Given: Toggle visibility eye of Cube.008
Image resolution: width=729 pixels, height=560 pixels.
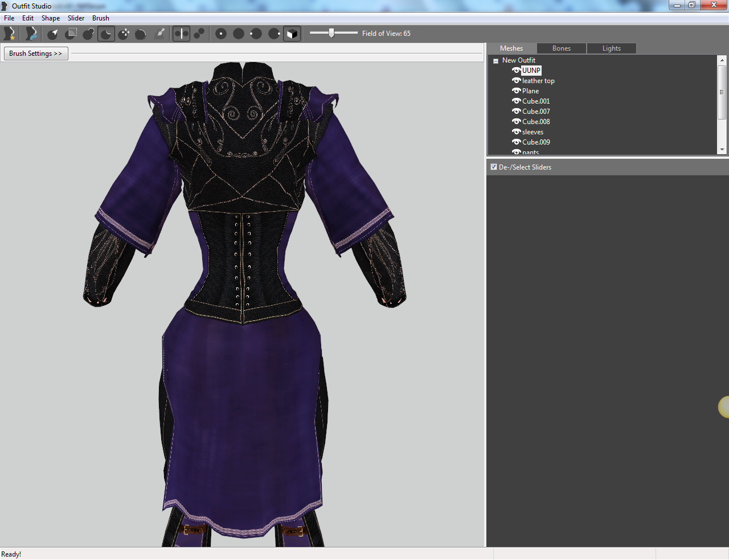Looking at the screenshot, I should 516,122.
